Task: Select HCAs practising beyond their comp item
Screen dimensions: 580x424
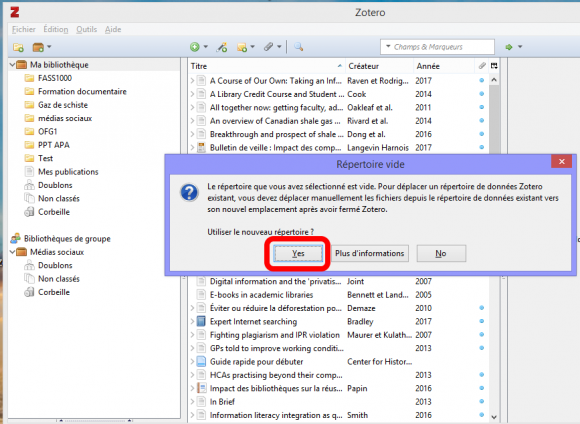Action: click(x=338, y=375)
